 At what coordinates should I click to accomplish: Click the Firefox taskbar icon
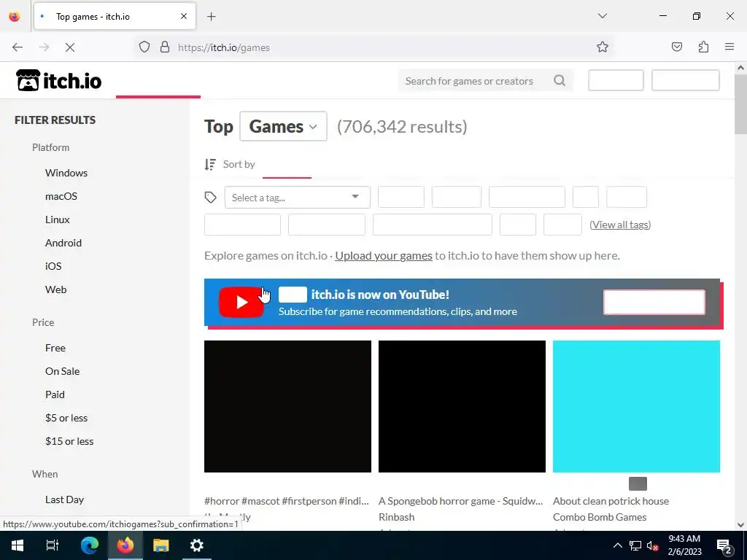125,545
